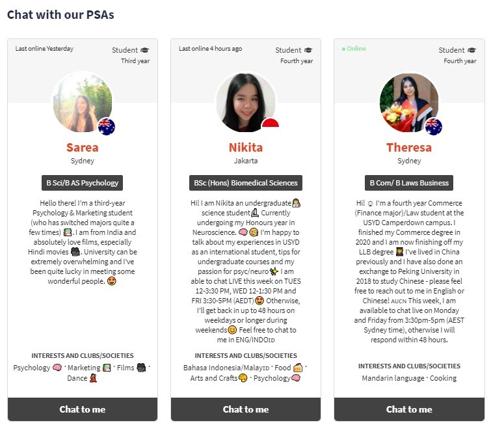
Task: Click graduation cap icon on Theresa's card
Action: [x=471, y=50]
